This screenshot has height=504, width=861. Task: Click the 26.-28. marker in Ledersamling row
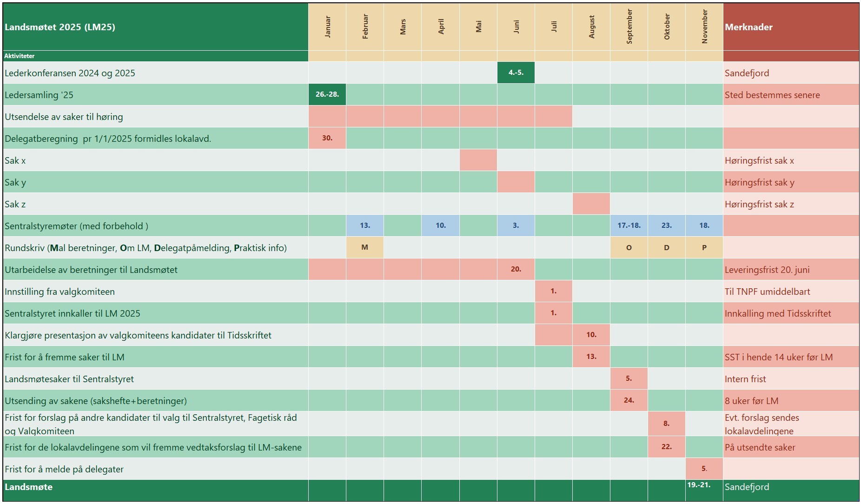327,94
